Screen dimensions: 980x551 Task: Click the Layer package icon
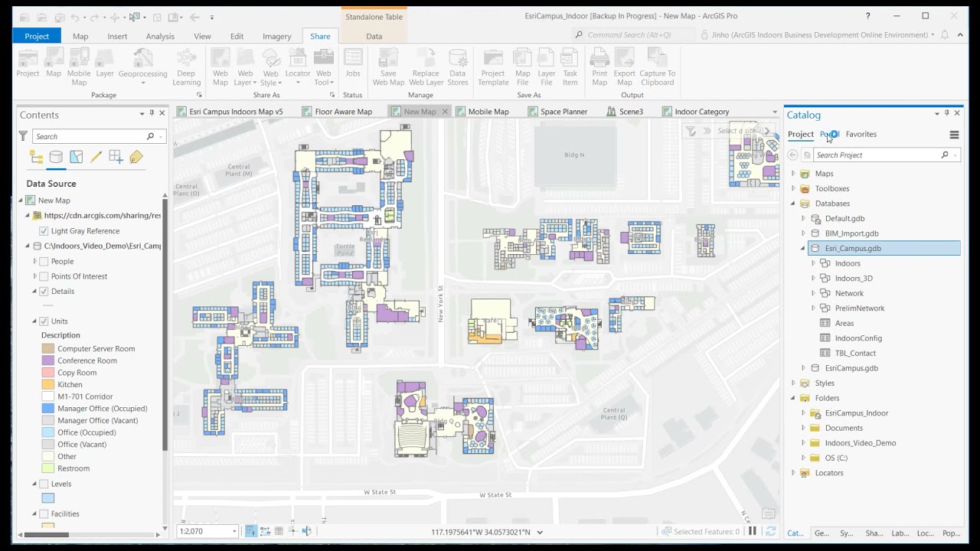[x=105, y=64]
